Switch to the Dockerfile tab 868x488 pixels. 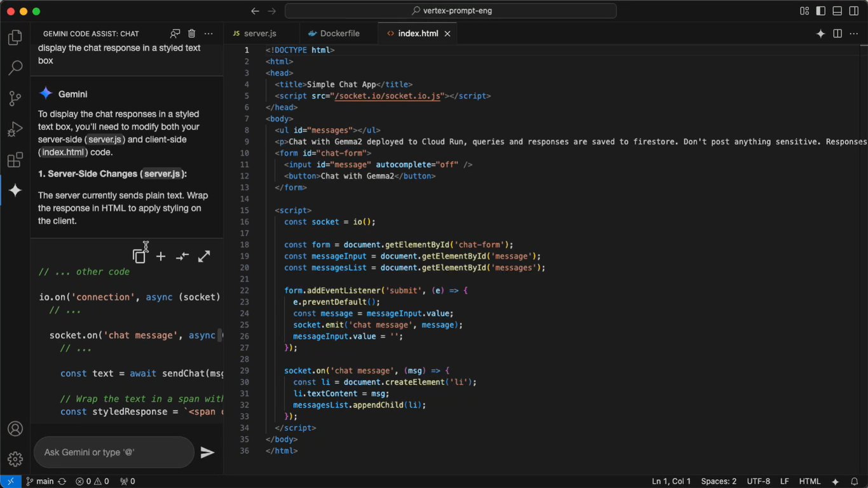pyautogui.click(x=334, y=33)
